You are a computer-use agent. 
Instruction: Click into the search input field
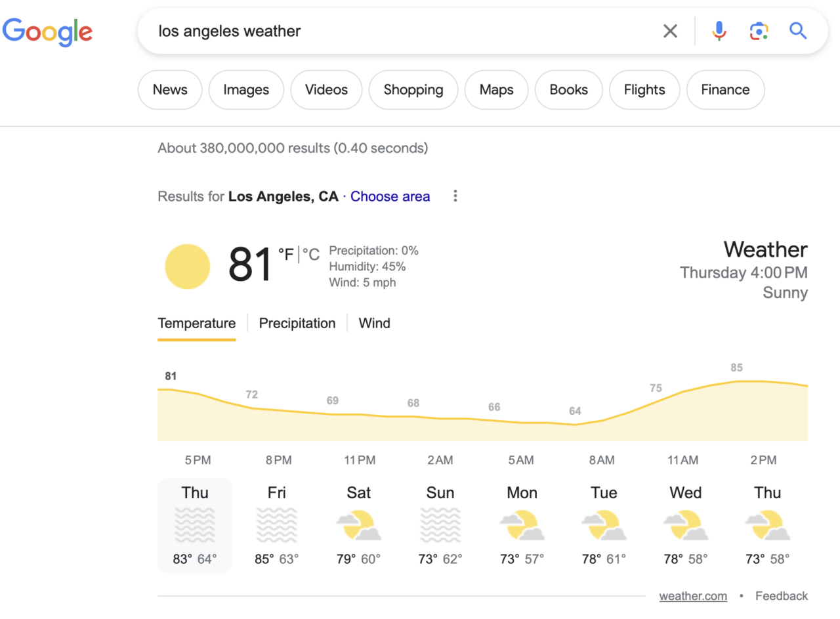click(394, 31)
